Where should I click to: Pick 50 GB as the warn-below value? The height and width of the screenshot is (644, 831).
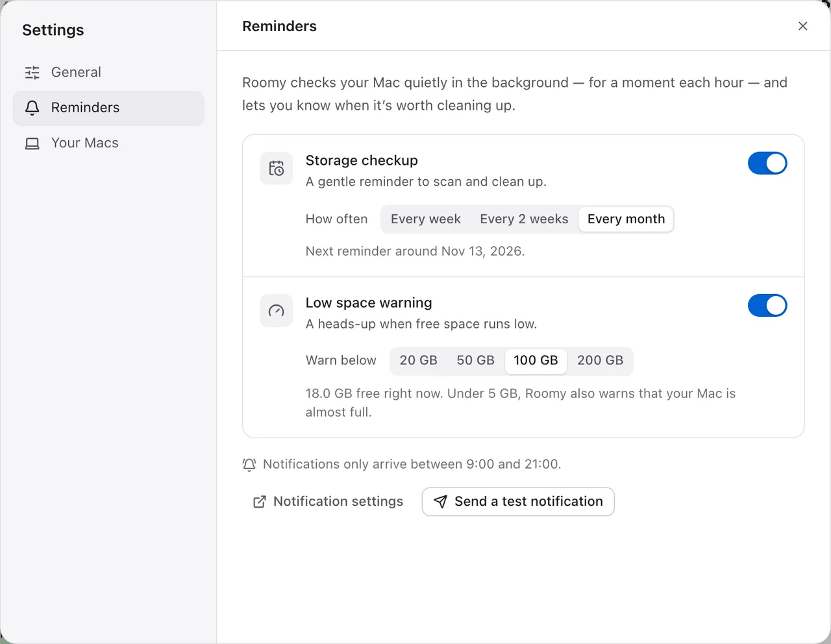point(475,361)
